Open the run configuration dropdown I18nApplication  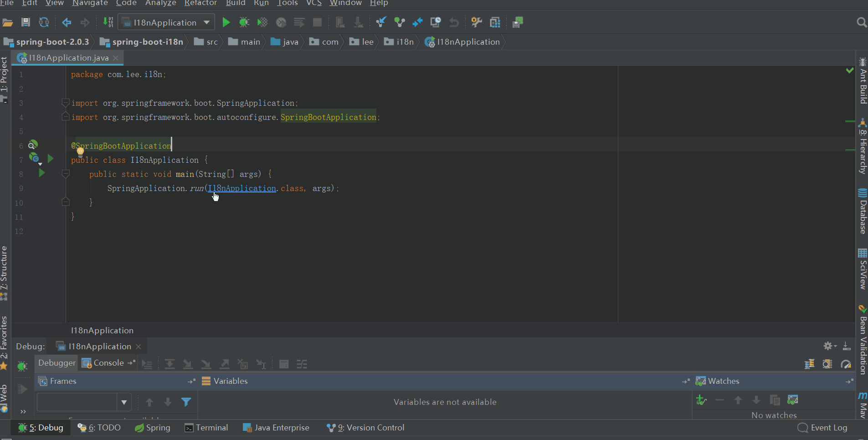click(x=166, y=22)
